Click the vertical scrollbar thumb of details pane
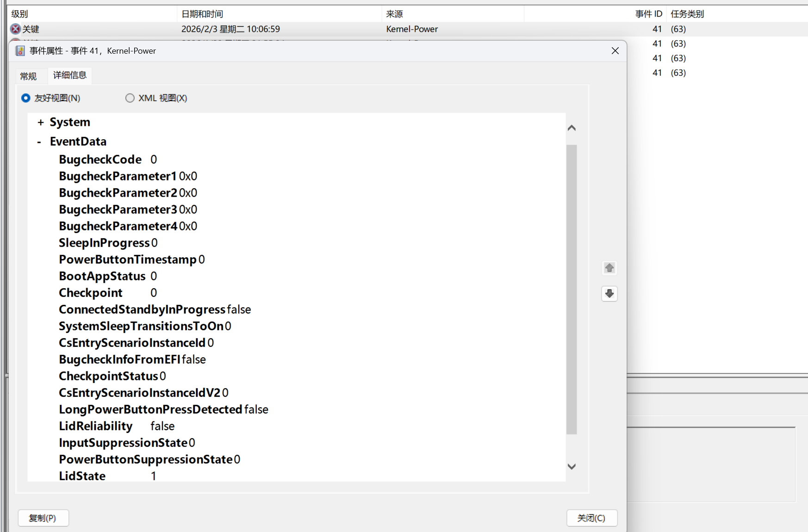 pos(572,290)
